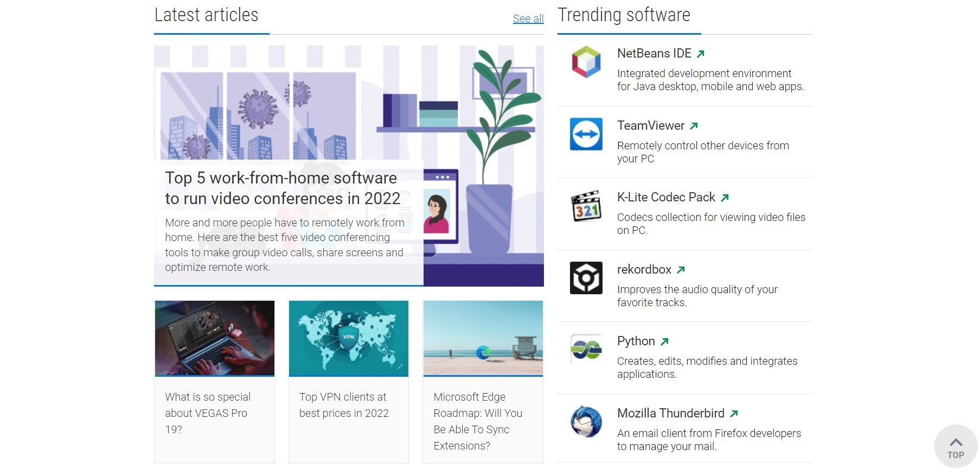This screenshot has height=475, width=980.
Task: Read the Top 5 work-from-home software article
Action: [x=283, y=188]
